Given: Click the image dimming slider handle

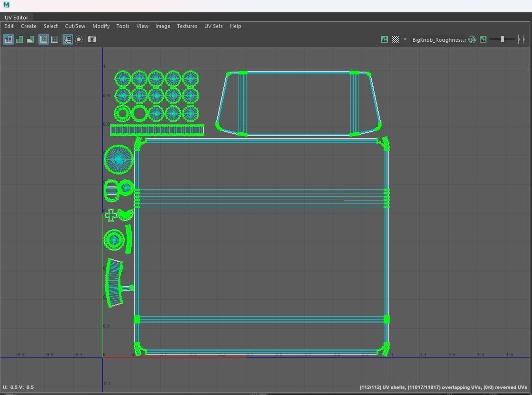Looking at the screenshot, I should point(502,39).
